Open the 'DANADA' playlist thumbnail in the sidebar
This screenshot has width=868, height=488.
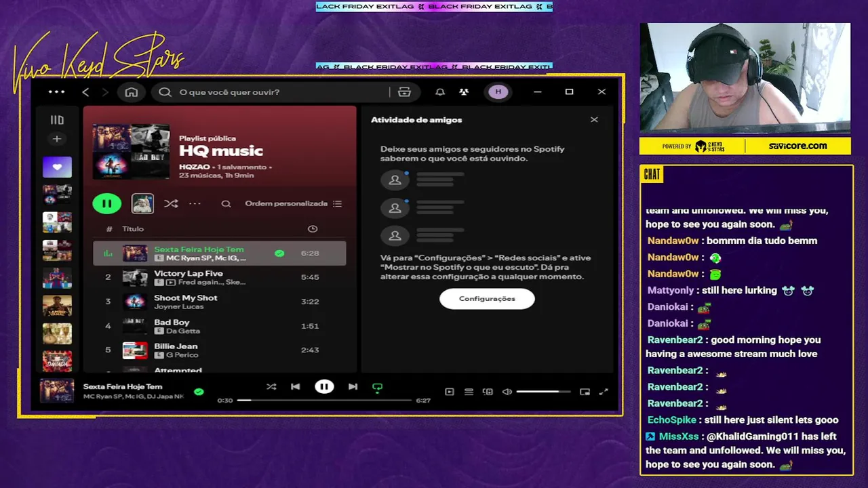tap(57, 361)
